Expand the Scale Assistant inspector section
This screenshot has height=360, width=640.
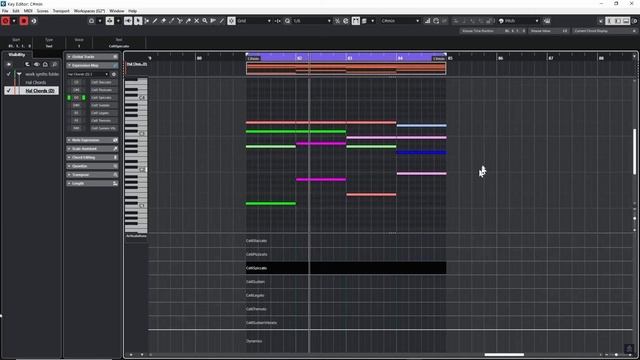coord(92,149)
